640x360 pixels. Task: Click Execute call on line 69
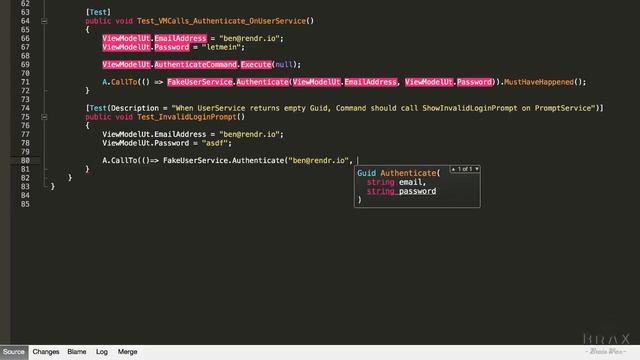click(256, 64)
